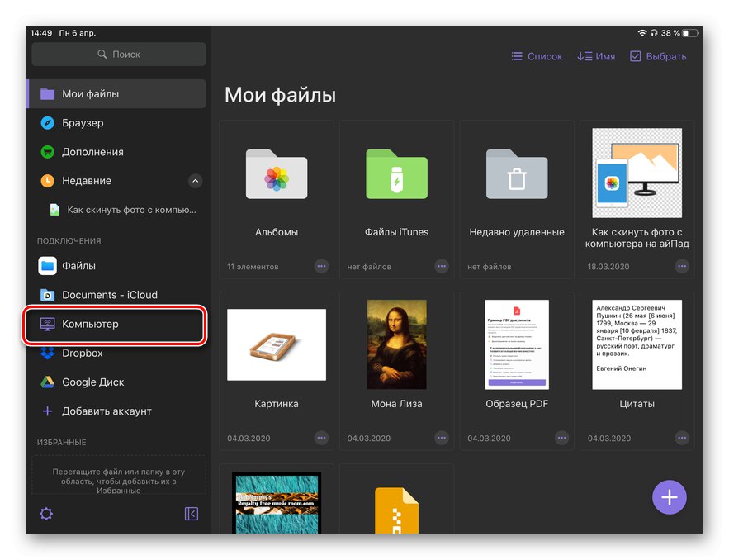
Task: Open Дополнения in sidebar
Action: click(x=116, y=152)
